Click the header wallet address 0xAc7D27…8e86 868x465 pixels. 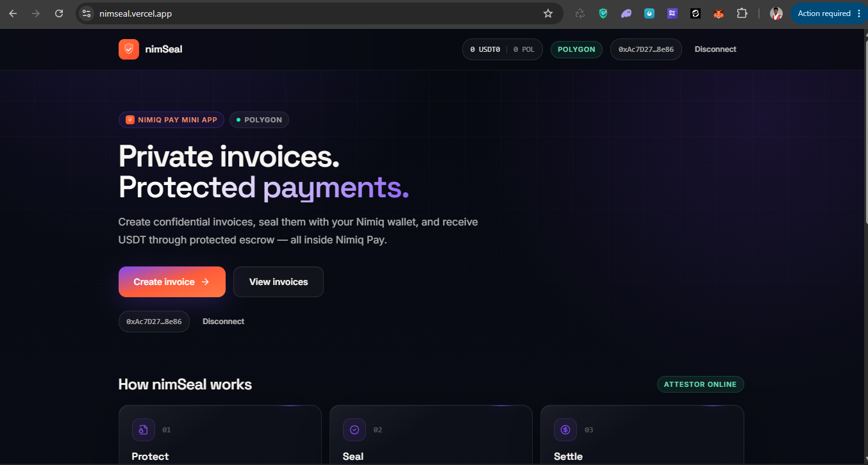[x=646, y=49]
